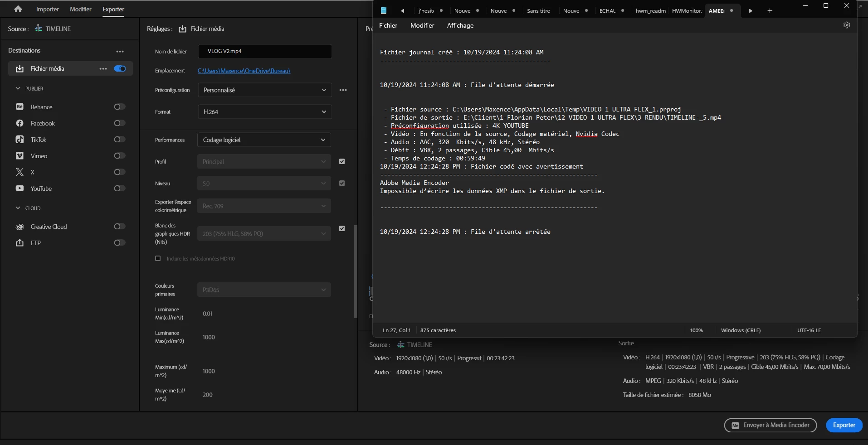Click the TikTok logo icon
868x445 pixels.
(x=20, y=140)
